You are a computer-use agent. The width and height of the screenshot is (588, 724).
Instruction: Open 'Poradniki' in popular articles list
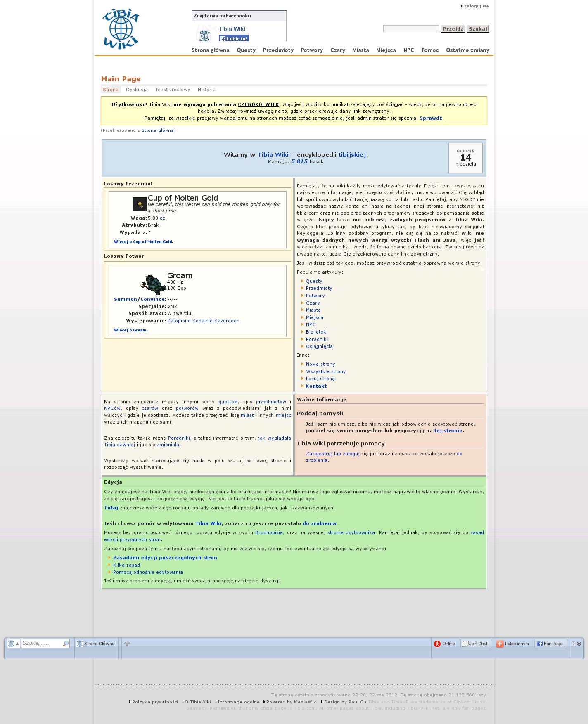click(317, 339)
